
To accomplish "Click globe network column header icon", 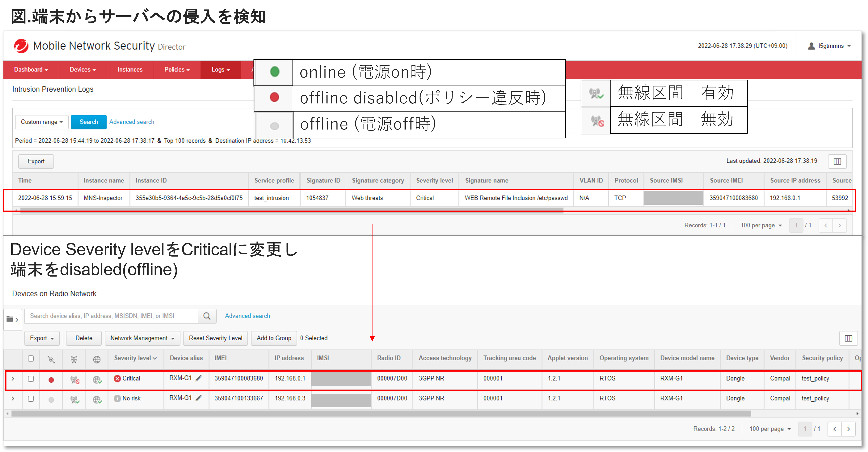I will (x=97, y=359).
